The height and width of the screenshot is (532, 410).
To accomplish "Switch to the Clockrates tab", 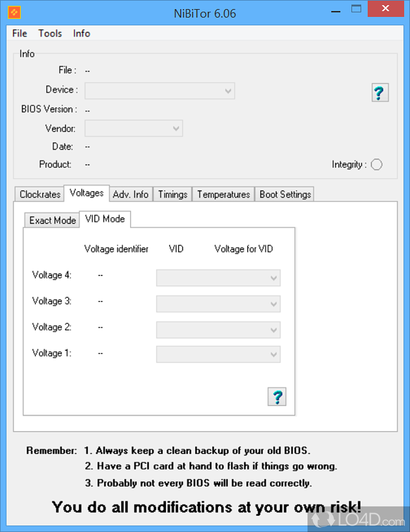I will coord(40,195).
